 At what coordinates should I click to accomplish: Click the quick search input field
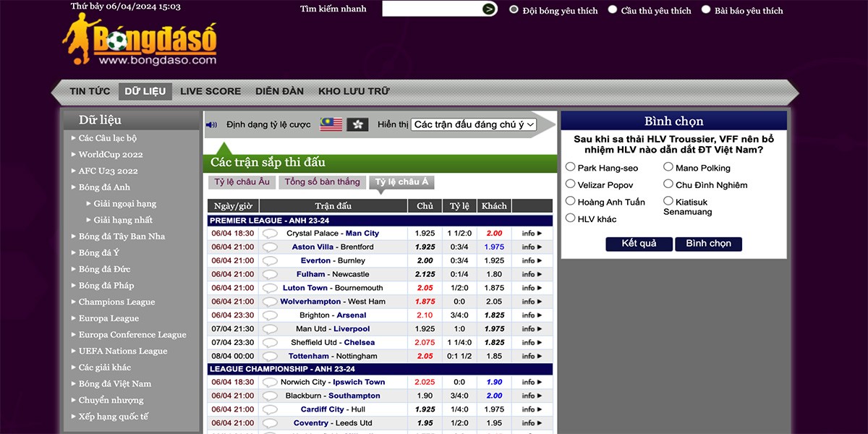pyautogui.click(x=432, y=9)
